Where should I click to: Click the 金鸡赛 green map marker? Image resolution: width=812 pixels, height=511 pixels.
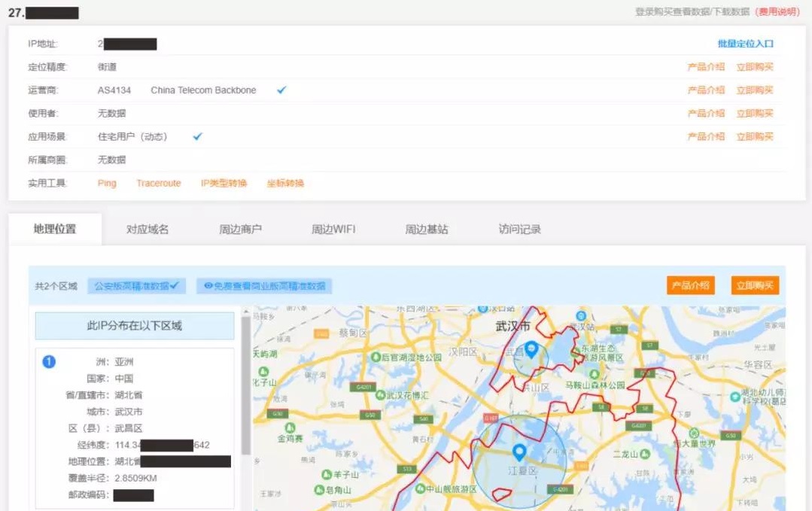[290, 427]
